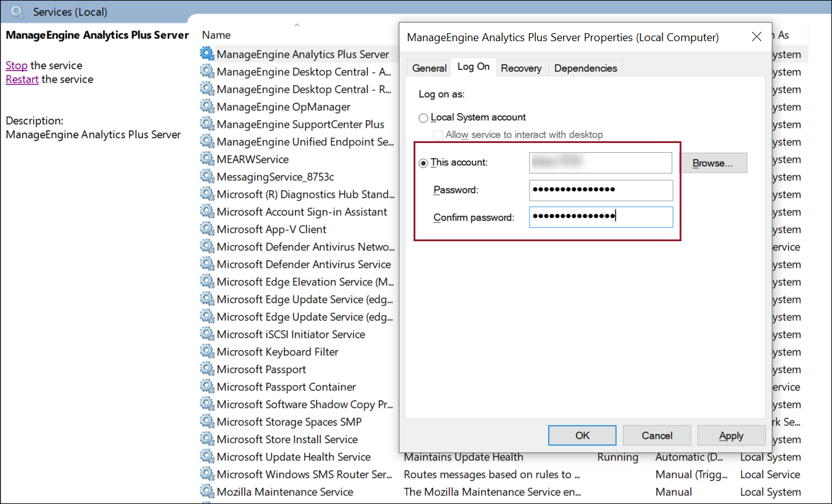The width and height of the screenshot is (832, 504).
Task: Switch to the General tab
Action: click(x=430, y=68)
